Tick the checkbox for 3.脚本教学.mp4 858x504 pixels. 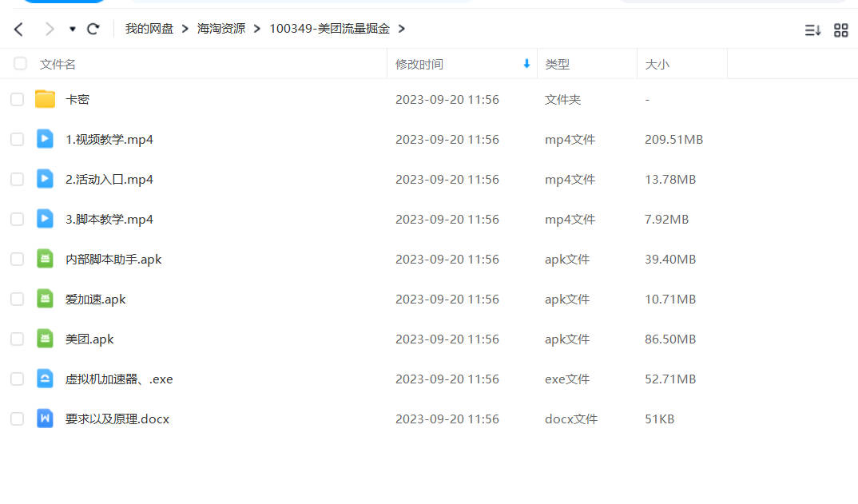click(x=17, y=219)
